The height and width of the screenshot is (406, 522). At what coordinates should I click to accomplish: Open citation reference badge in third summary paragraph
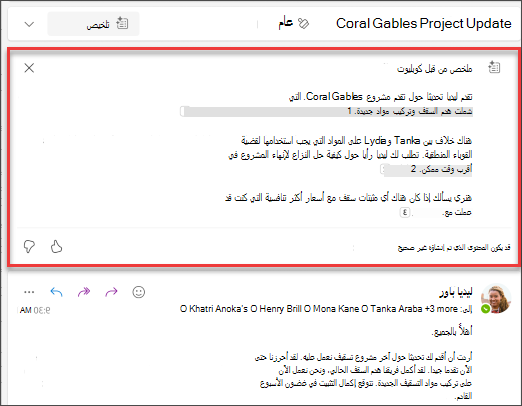(x=405, y=212)
